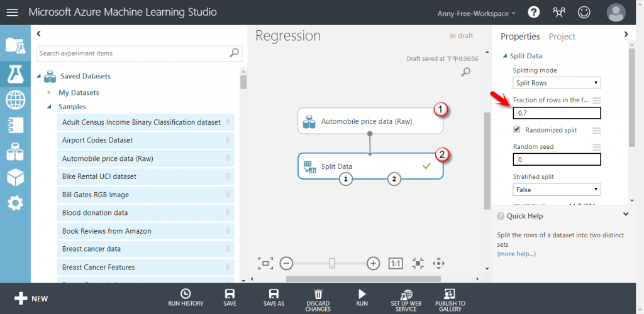
Task: Click the canvas search magnifier icon
Action: (x=466, y=72)
